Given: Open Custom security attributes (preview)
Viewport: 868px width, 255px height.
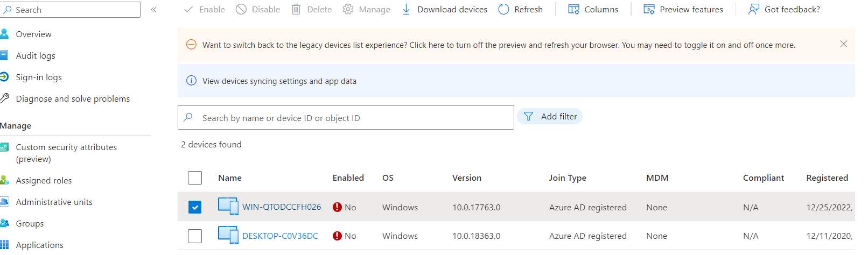Looking at the screenshot, I should click(x=66, y=153).
